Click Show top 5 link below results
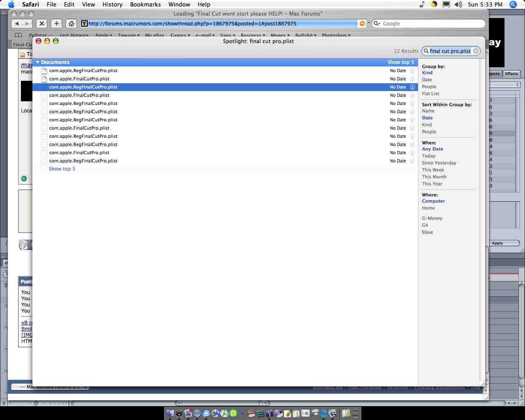The width and height of the screenshot is (525, 420). tap(62, 169)
